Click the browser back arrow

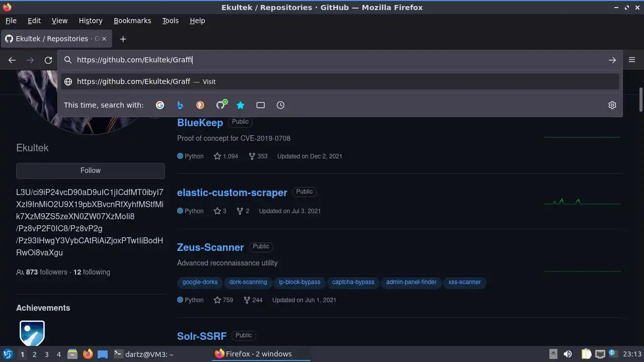tap(12, 60)
